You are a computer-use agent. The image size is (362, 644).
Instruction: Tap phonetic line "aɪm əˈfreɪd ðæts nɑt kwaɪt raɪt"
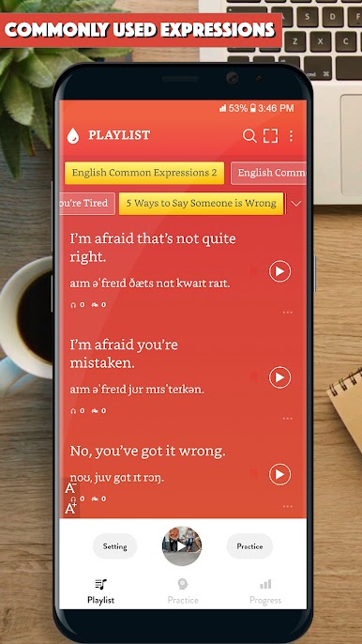pyautogui.click(x=150, y=284)
